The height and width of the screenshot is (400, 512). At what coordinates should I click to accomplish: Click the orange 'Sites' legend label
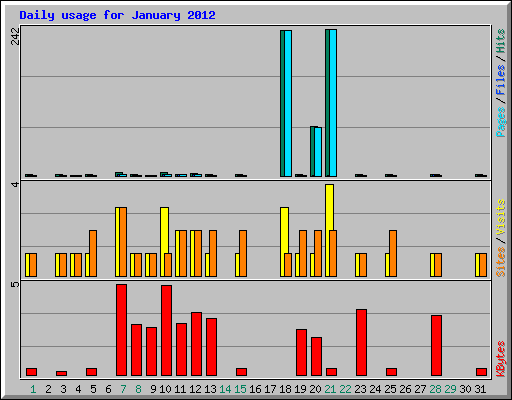tap(501, 262)
